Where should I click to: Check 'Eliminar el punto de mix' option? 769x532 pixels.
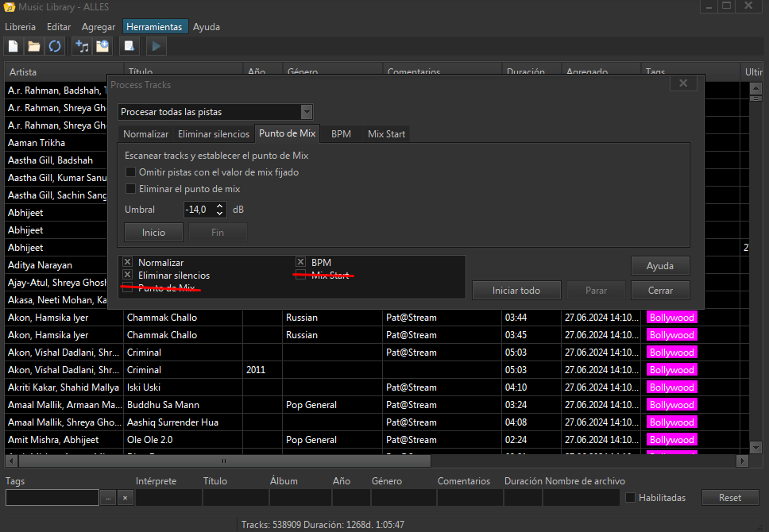coord(131,189)
